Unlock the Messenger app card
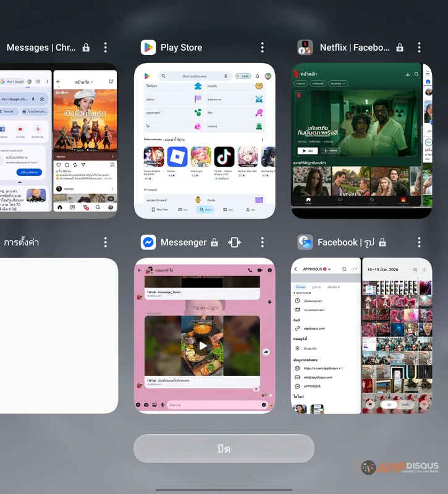 tap(214, 243)
